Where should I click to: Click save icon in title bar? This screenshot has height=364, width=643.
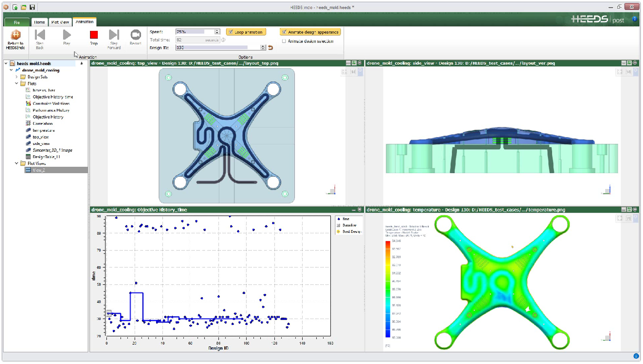pyautogui.click(x=32, y=7)
